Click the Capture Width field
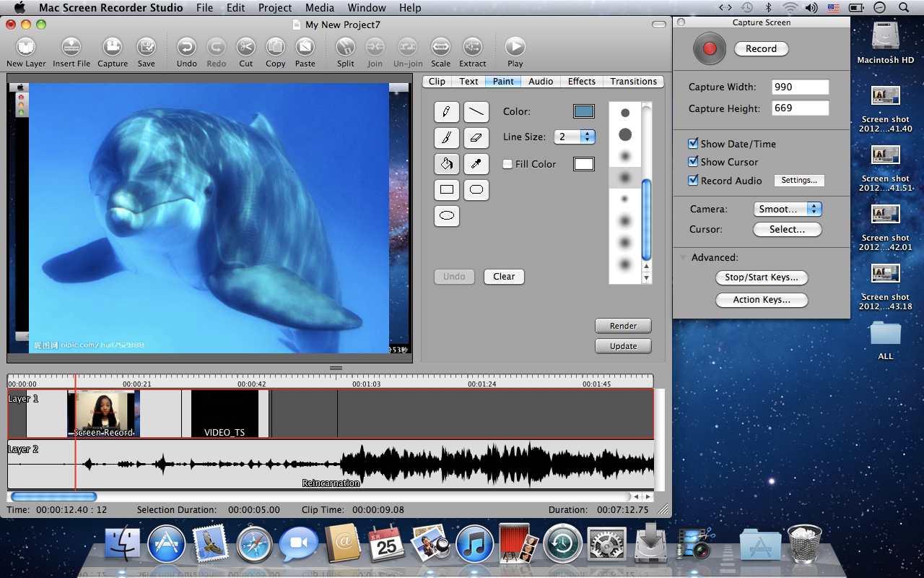 click(800, 87)
